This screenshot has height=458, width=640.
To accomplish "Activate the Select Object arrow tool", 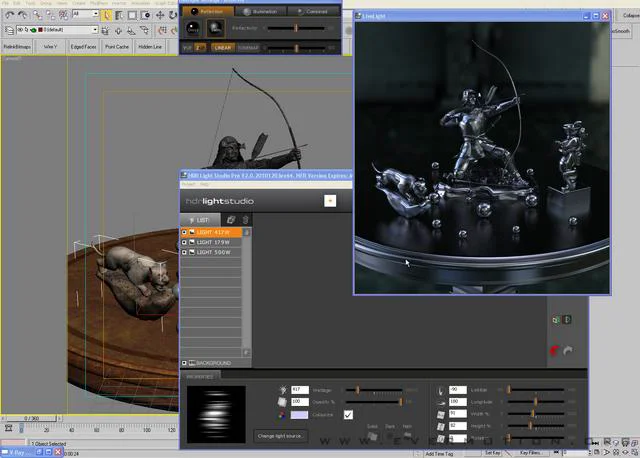I will 106,16.
